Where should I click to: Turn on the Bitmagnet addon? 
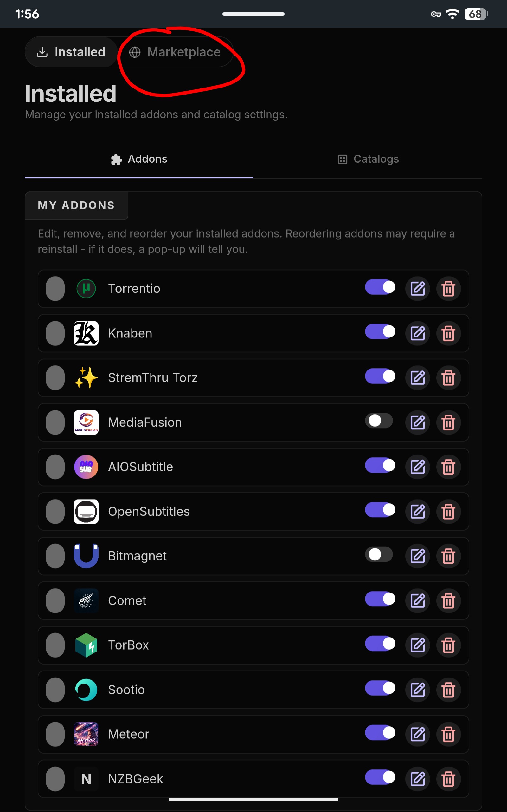tap(380, 554)
